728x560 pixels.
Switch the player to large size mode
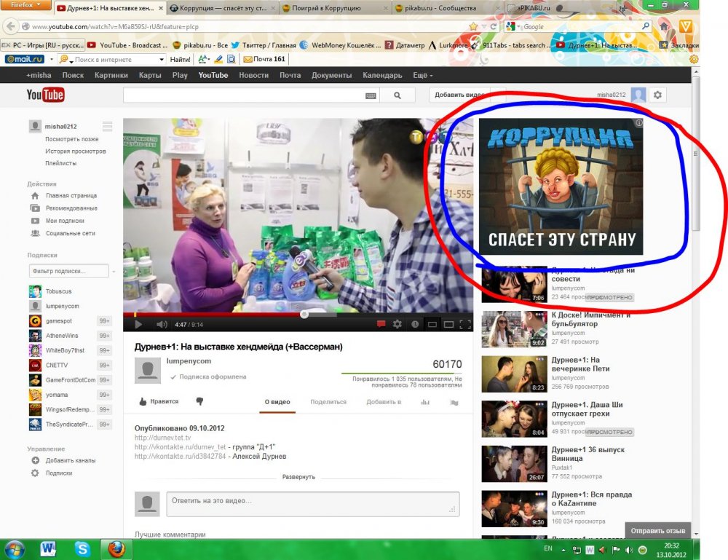coord(448,324)
